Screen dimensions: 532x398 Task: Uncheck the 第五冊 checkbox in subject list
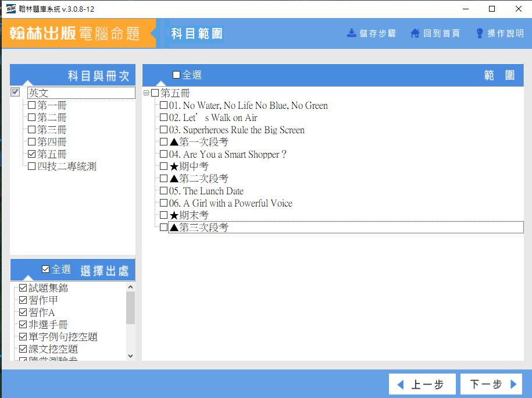(x=31, y=154)
